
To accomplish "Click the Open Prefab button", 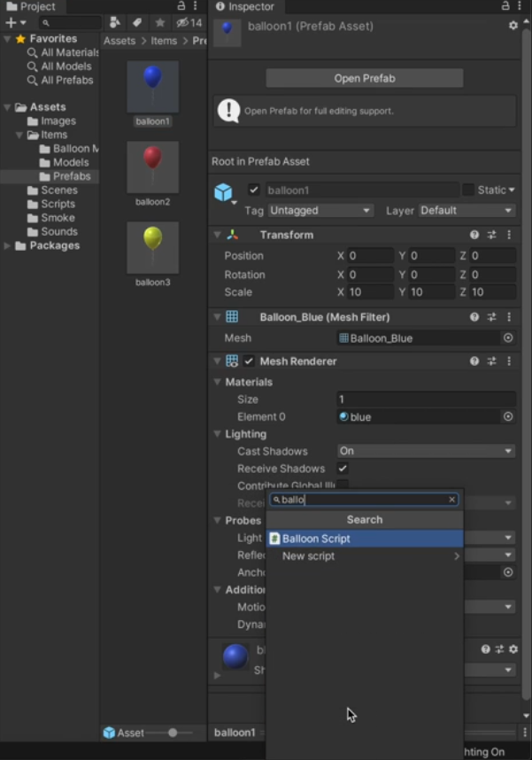I will [x=364, y=78].
